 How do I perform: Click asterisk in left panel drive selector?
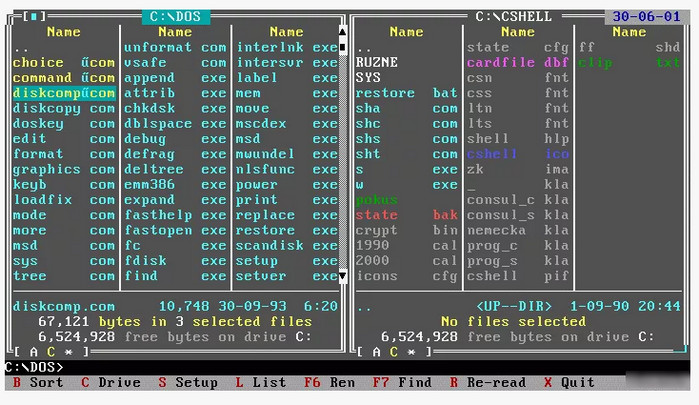tap(68, 352)
